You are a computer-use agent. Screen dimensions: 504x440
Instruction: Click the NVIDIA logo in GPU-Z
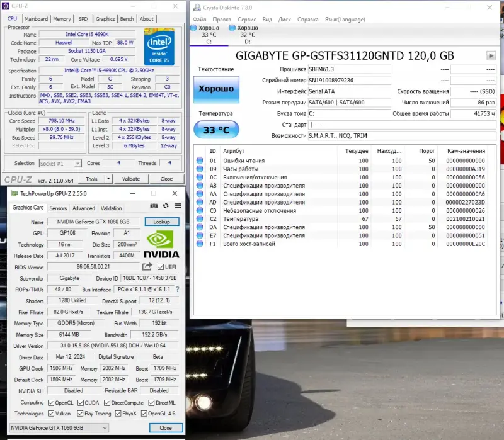[x=161, y=245]
